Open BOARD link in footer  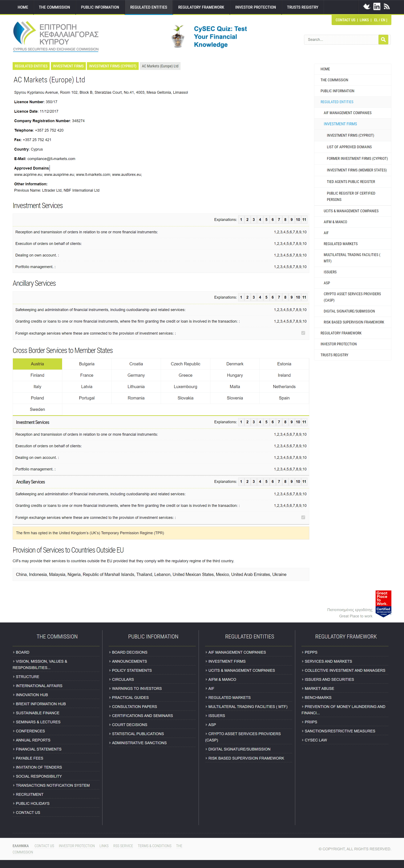(x=22, y=652)
